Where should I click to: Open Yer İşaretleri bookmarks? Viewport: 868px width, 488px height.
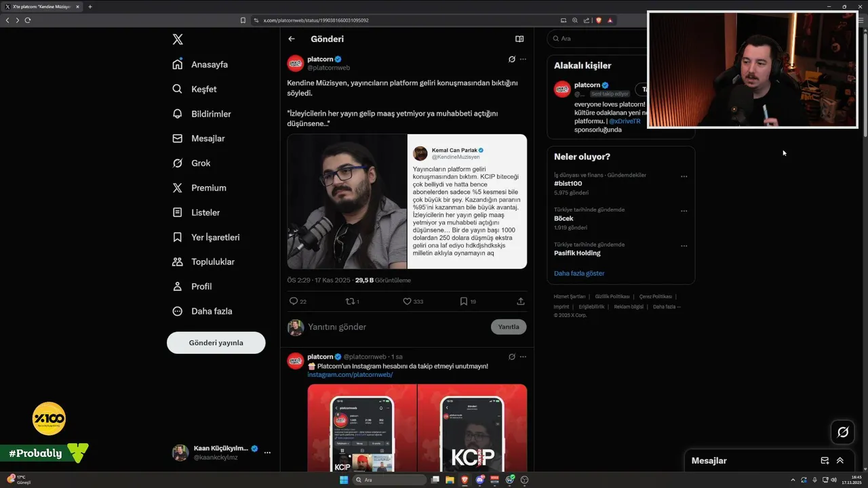[205, 237]
